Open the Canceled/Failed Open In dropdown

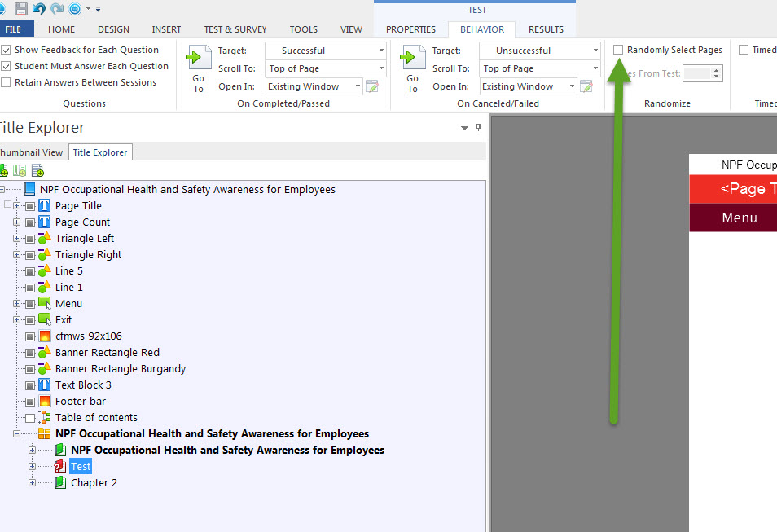pos(572,86)
